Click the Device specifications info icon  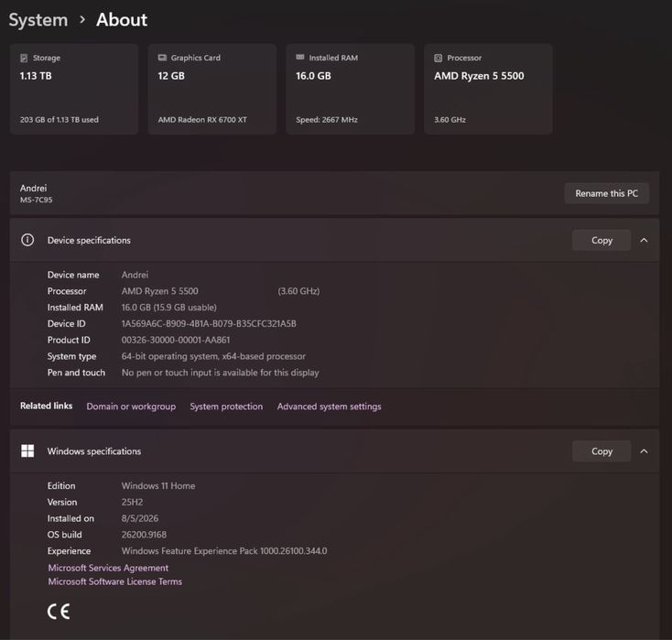pos(27,240)
